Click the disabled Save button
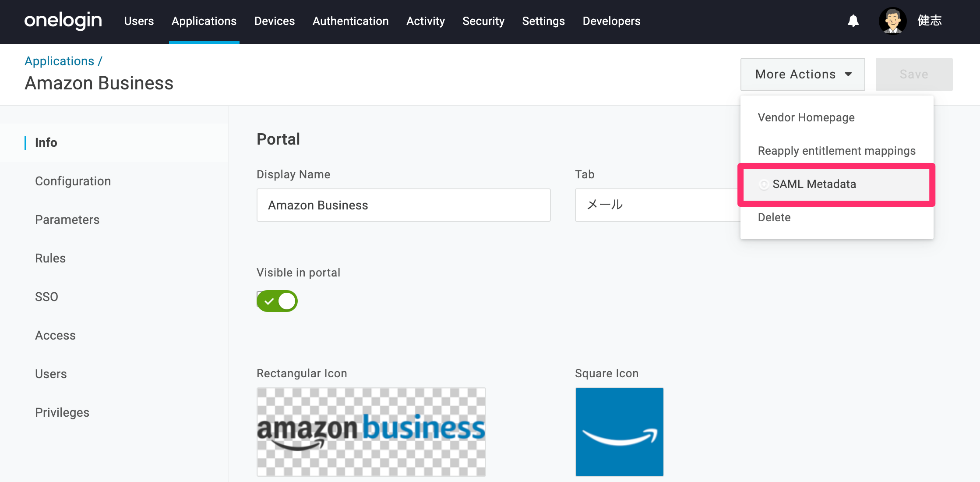Screen dimensions: 980x482 pos(914,74)
